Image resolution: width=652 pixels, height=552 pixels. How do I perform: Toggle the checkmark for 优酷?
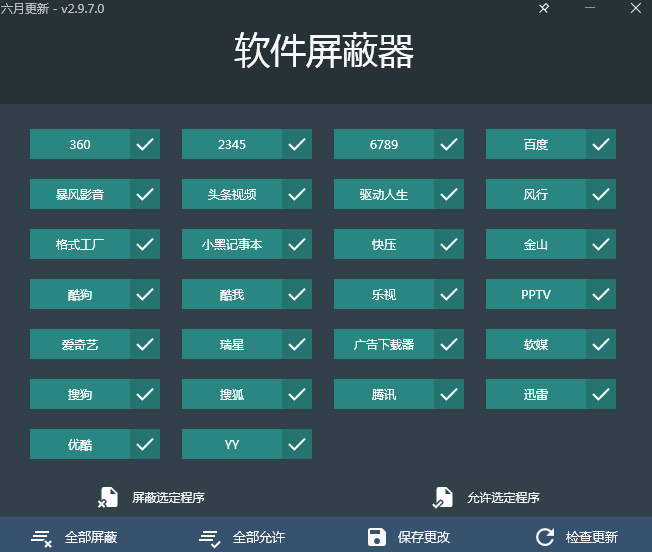coord(145,444)
